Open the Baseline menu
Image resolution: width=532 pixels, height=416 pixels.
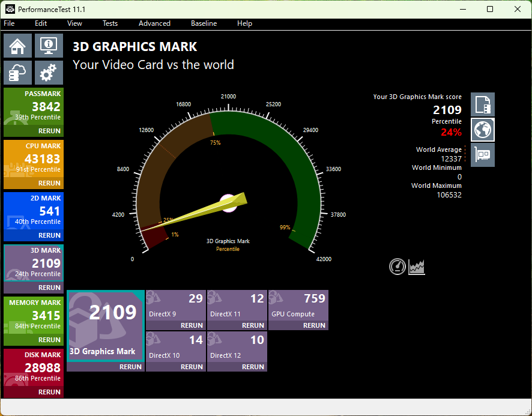(x=204, y=23)
